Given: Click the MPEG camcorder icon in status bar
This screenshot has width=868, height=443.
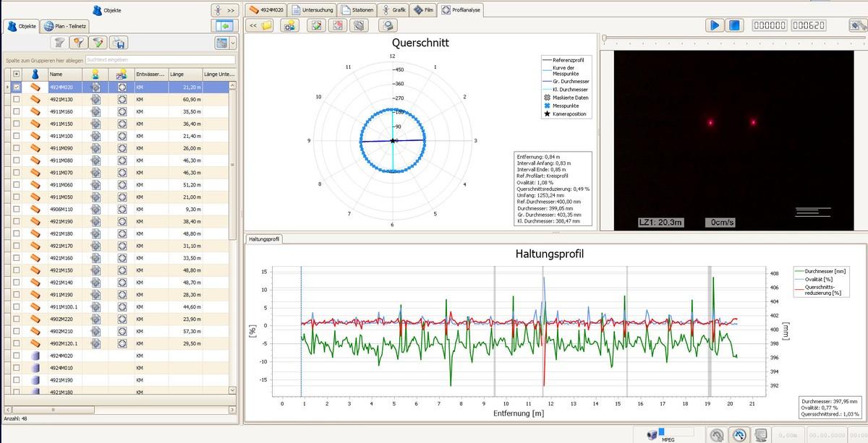Looking at the screenshot, I should (x=652, y=434).
